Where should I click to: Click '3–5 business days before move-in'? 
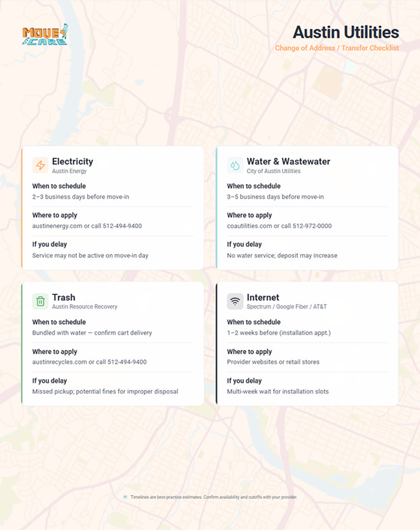(276, 197)
